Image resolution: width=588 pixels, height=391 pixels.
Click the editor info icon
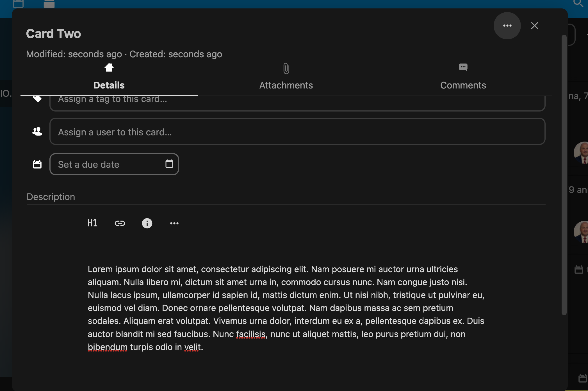[x=147, y=223]
